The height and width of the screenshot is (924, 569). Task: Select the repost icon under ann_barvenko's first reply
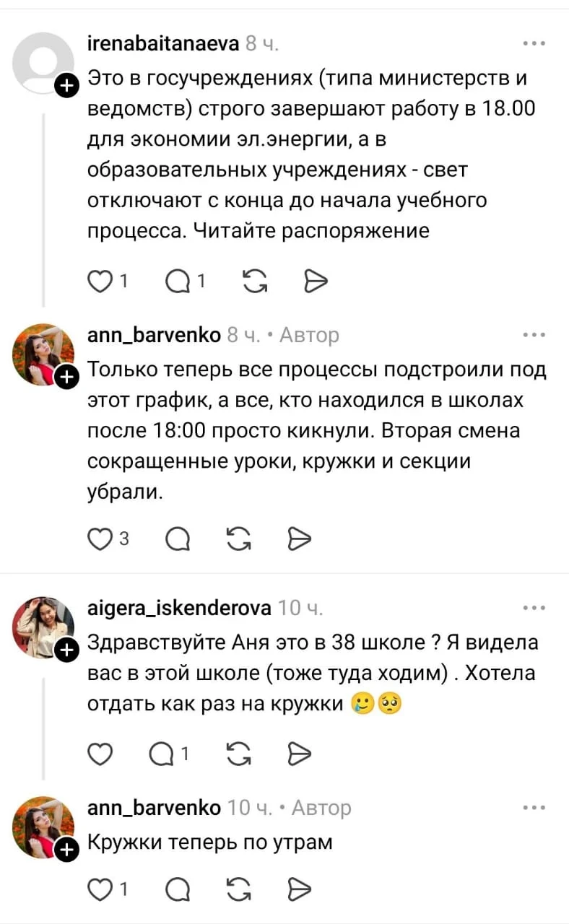[238, 538]
